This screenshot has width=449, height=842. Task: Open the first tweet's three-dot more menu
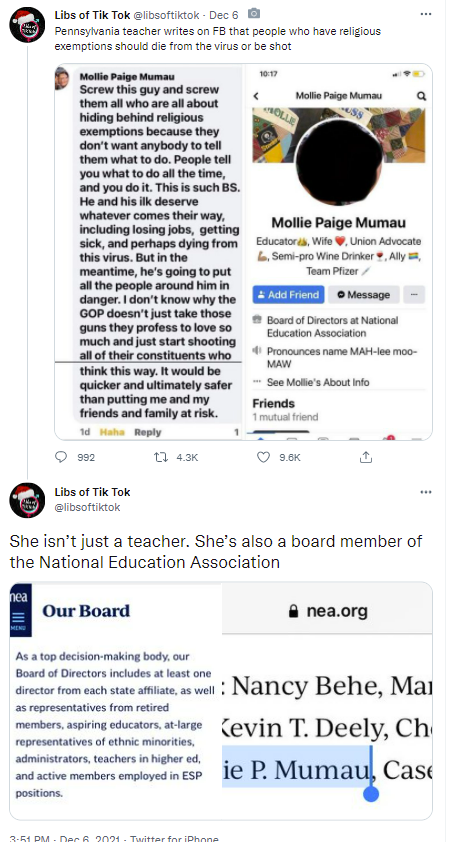(425, 14)
